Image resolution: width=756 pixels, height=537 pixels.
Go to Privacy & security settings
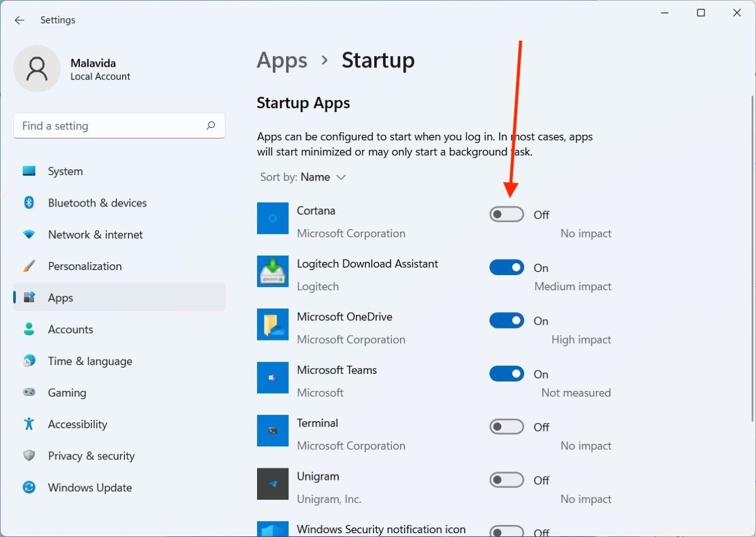(91, 456)
